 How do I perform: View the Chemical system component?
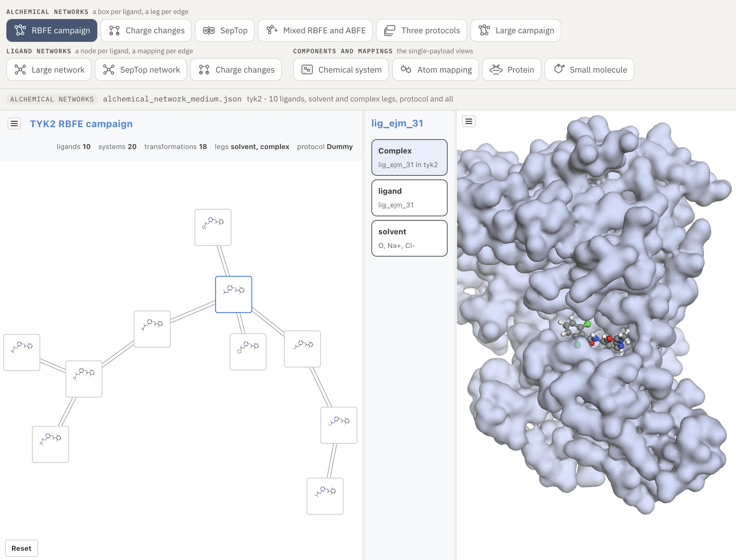tap(341, 70)
